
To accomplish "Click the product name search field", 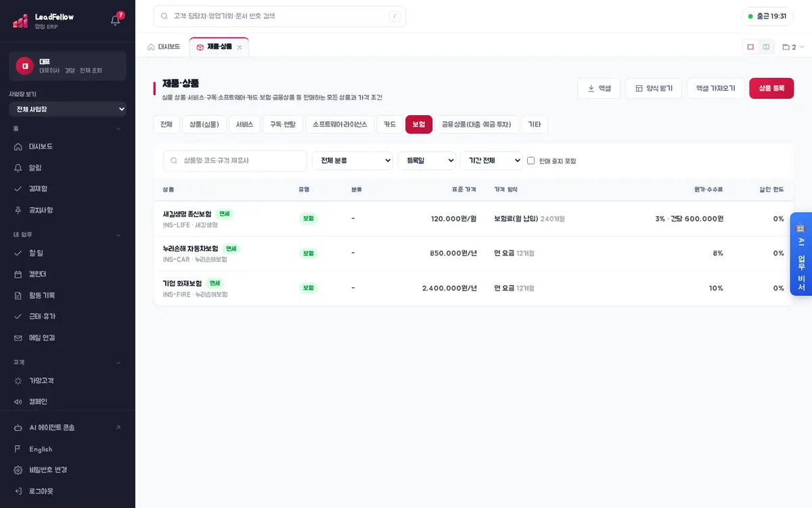I will [x=235, y=161].
